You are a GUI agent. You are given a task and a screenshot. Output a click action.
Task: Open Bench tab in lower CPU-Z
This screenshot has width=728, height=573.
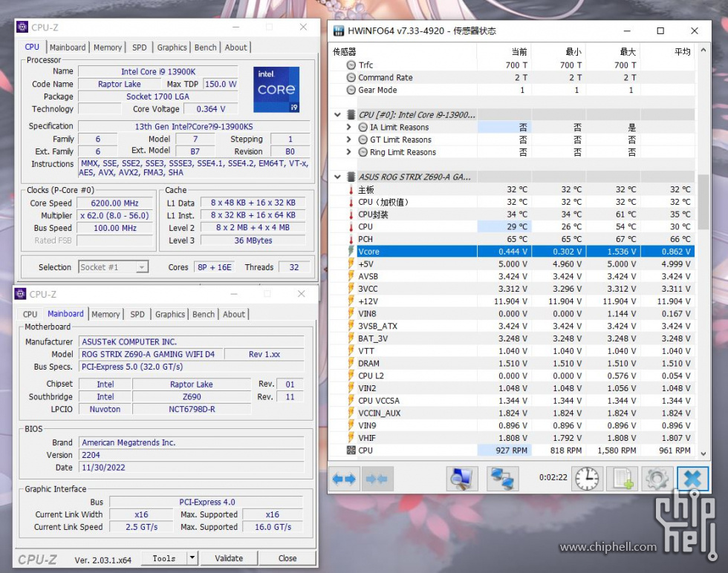pyautogui.click(x=204, y=314)
